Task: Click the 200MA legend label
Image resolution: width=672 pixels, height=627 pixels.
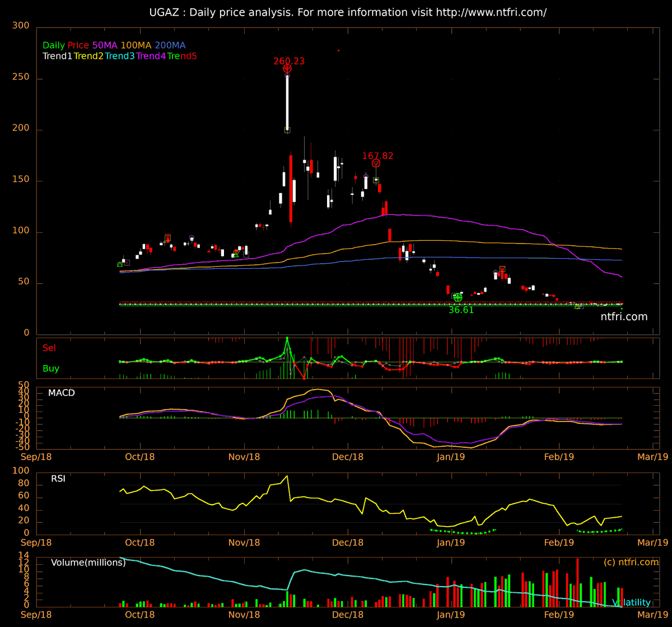Action: [x=170, y=45]
